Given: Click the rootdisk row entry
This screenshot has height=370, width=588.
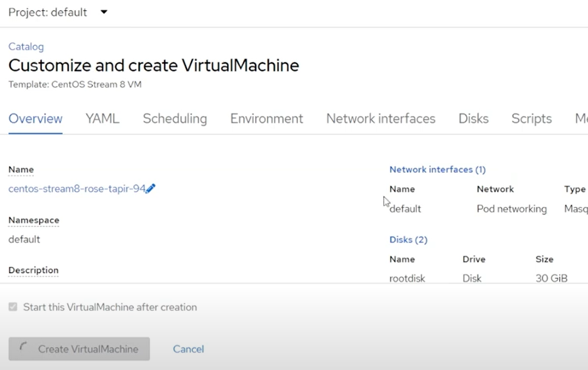Looking at the screenshot, I should [408, 278].
